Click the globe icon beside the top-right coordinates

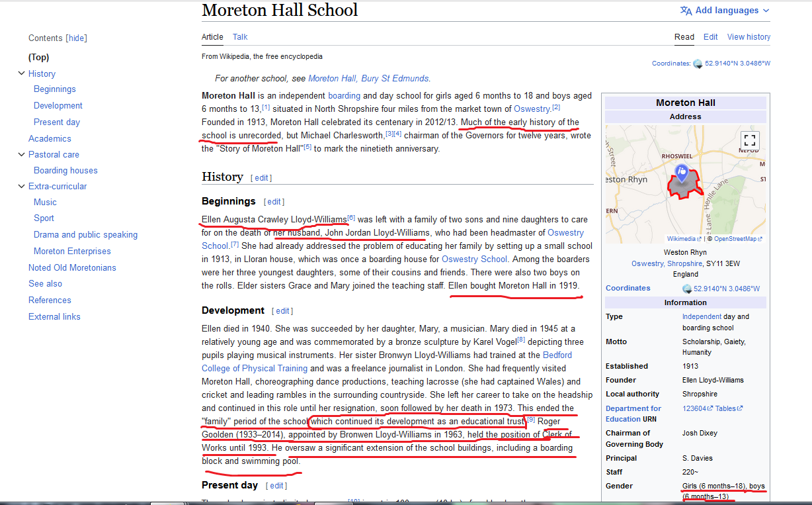pos(697,64)
